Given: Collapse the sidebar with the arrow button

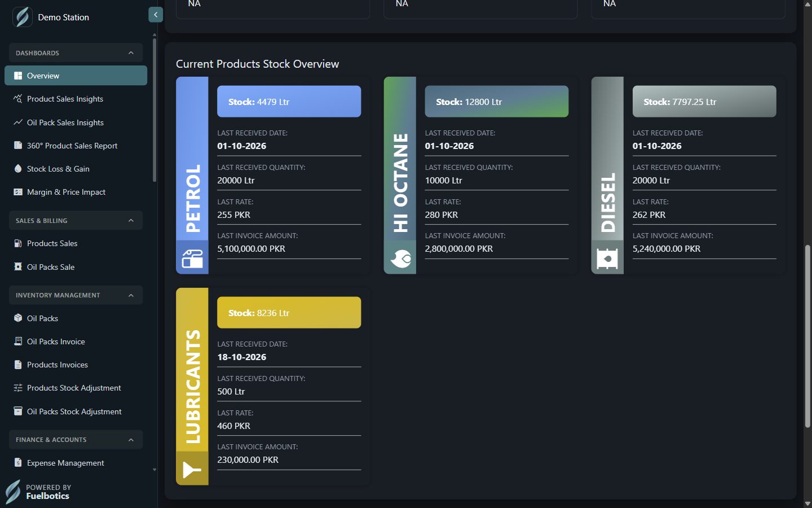Looking at the screenshot, I should coord(156,15).
